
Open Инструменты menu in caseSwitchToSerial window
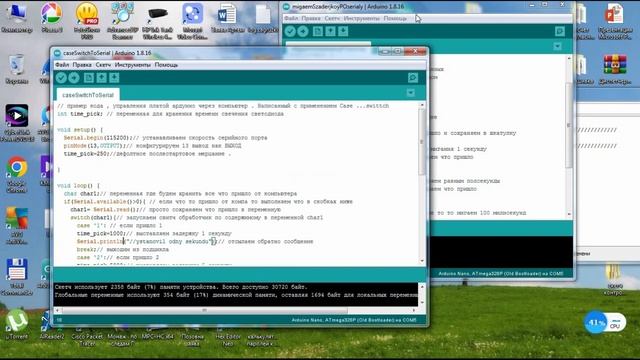[133, 65]
